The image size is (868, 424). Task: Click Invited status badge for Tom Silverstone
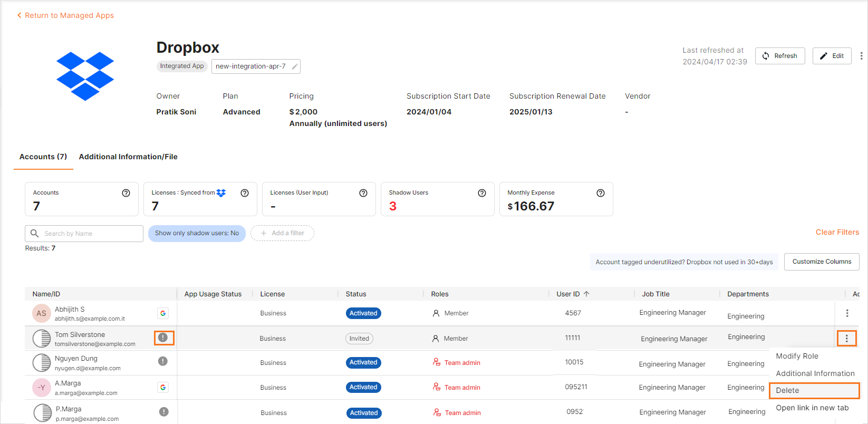coord(359,339)
